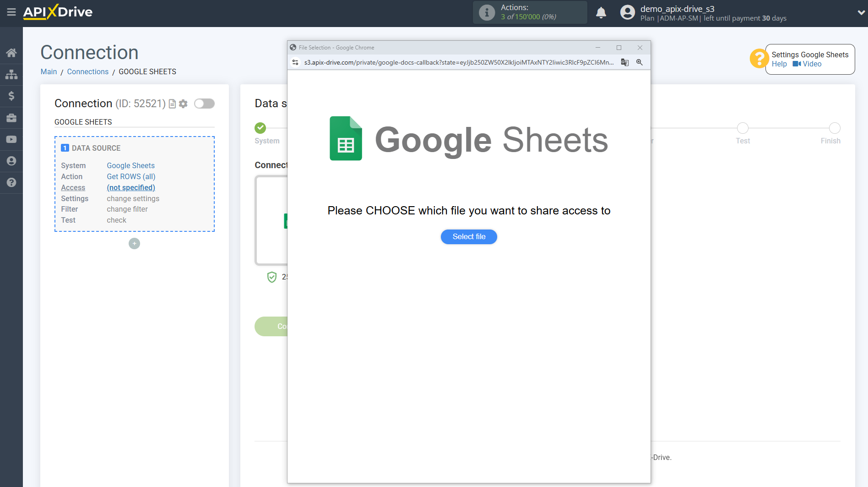
Task: Click the home icon in sidebar
Action: point(11,53)
